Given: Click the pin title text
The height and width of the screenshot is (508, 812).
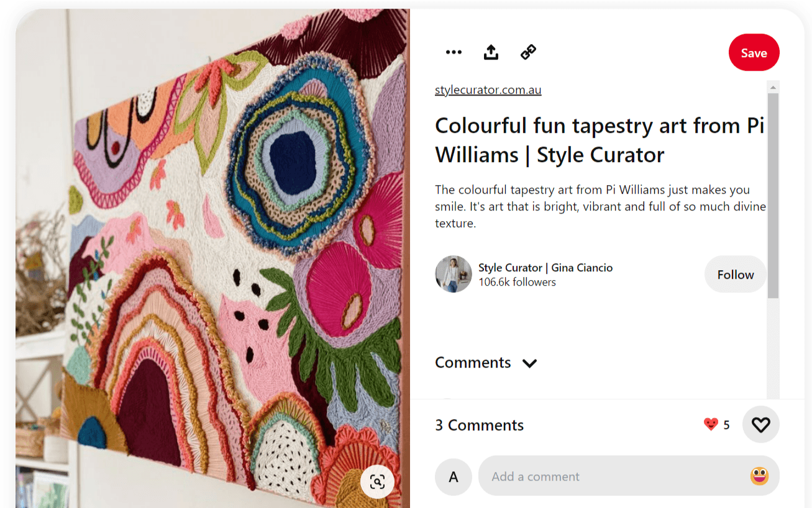Looking at the screenshot, I should click(600, 140).
